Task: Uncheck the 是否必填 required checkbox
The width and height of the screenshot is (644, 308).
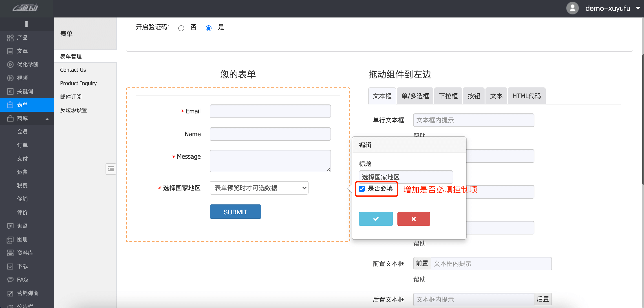Action: [x=362, y=189]
